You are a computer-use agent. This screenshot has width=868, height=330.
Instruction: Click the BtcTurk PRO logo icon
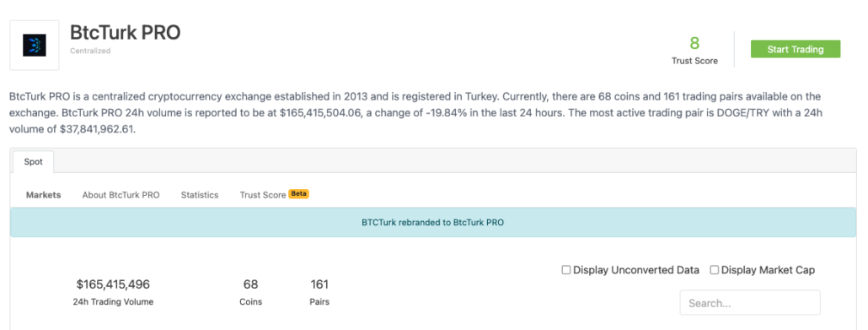pos(35,45)
